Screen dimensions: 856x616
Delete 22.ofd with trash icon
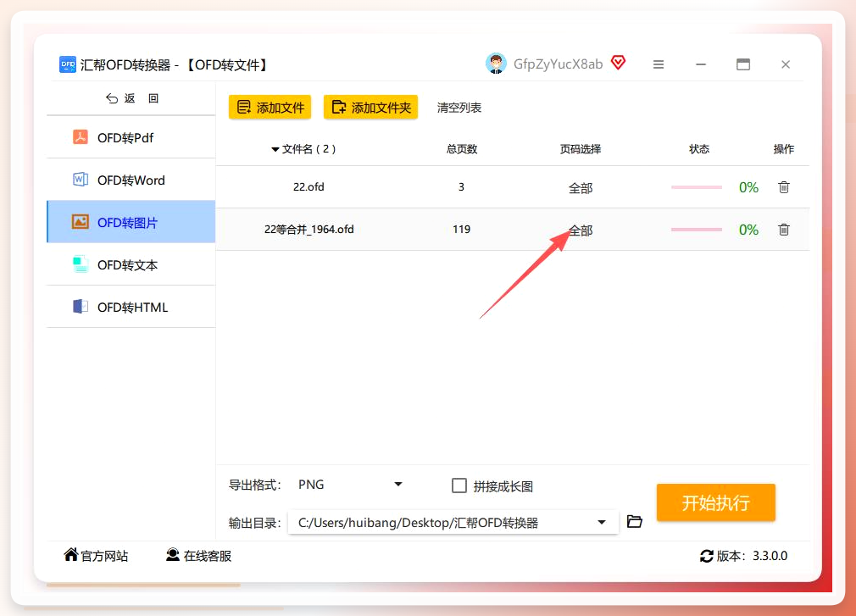(784, 187)
